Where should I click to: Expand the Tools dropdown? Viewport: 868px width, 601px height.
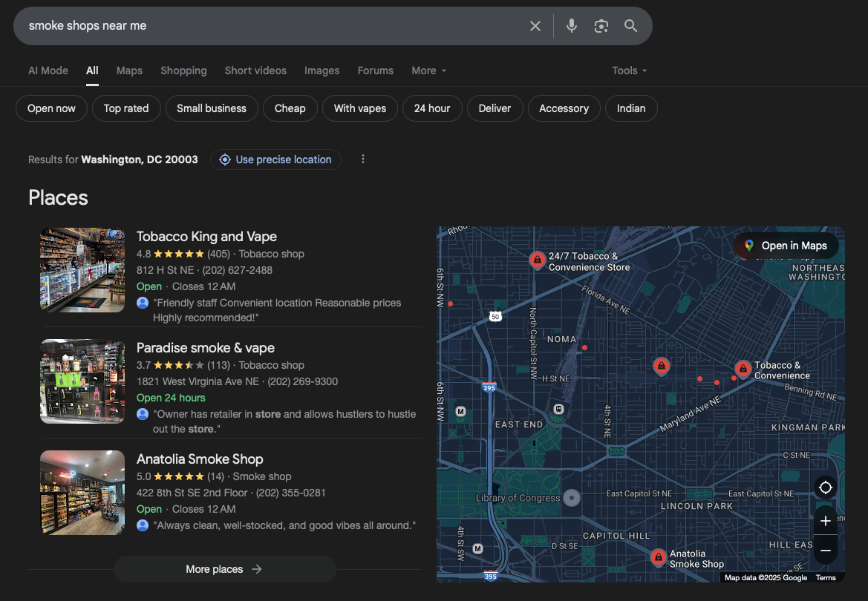[630, 70]
